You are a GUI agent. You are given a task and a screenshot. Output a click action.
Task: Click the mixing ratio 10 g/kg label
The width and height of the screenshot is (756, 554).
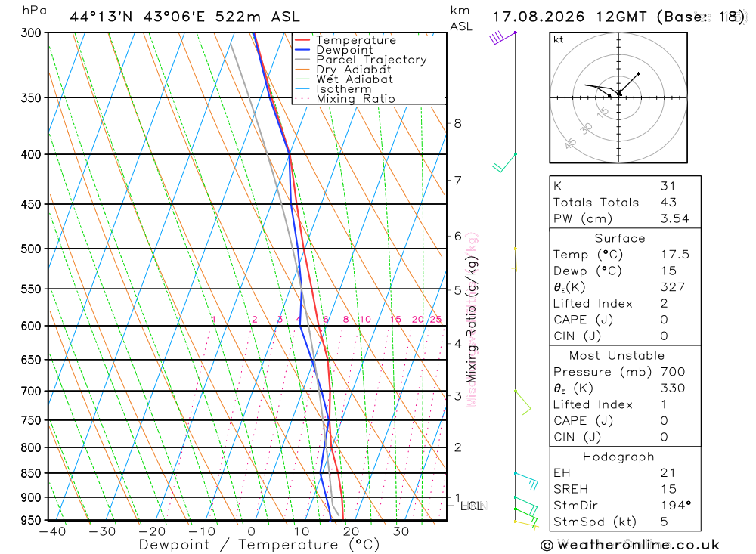[365, 319]
